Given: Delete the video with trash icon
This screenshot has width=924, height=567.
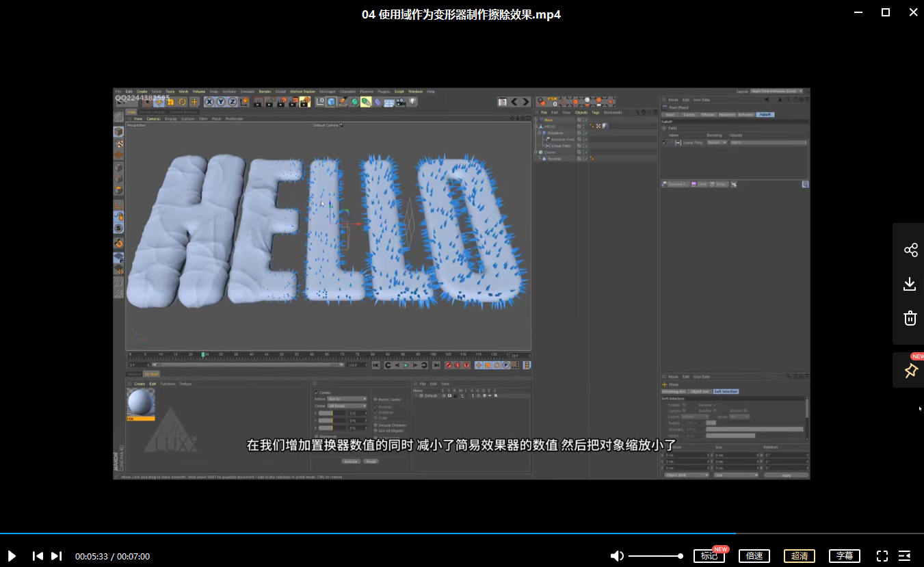Looking at the screenshot, I should tap(910, 318).
